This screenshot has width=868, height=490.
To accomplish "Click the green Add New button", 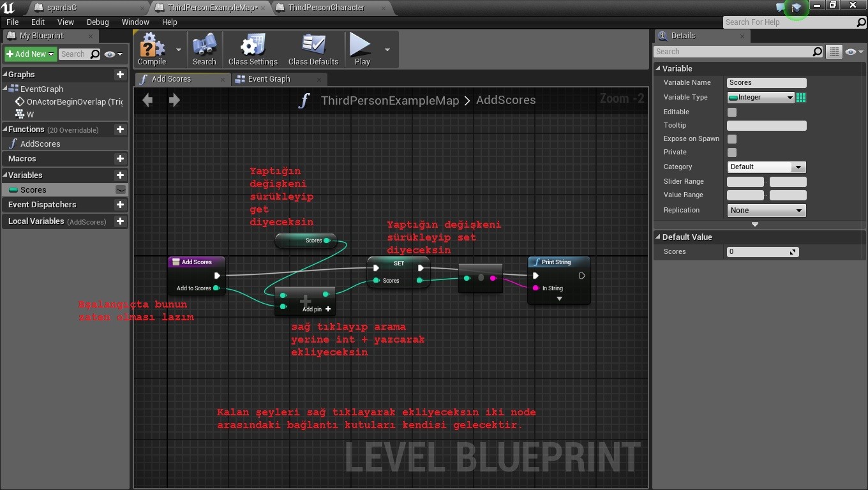I will pyautogui.click(x=31, y=54).
